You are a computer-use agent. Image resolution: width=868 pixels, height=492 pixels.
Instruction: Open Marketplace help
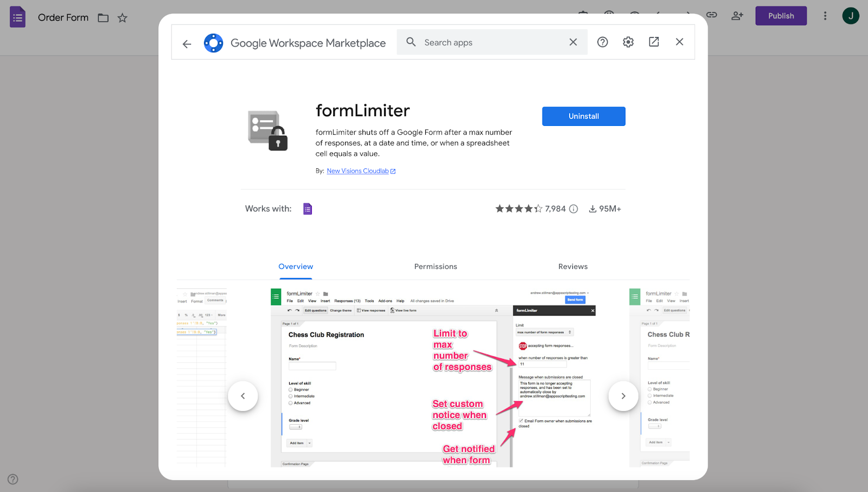602,42
